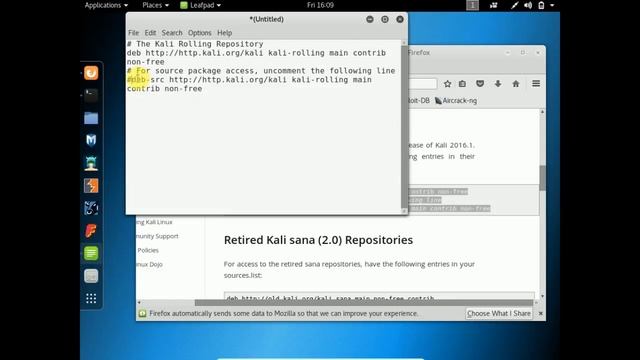Show bookmarks list in Firefox

click(x=462, y=84)
